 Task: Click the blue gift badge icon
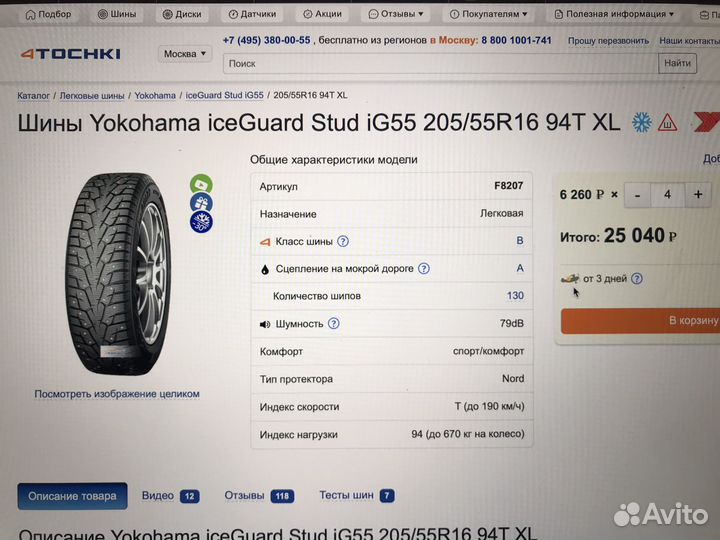[x=201, y=203]
